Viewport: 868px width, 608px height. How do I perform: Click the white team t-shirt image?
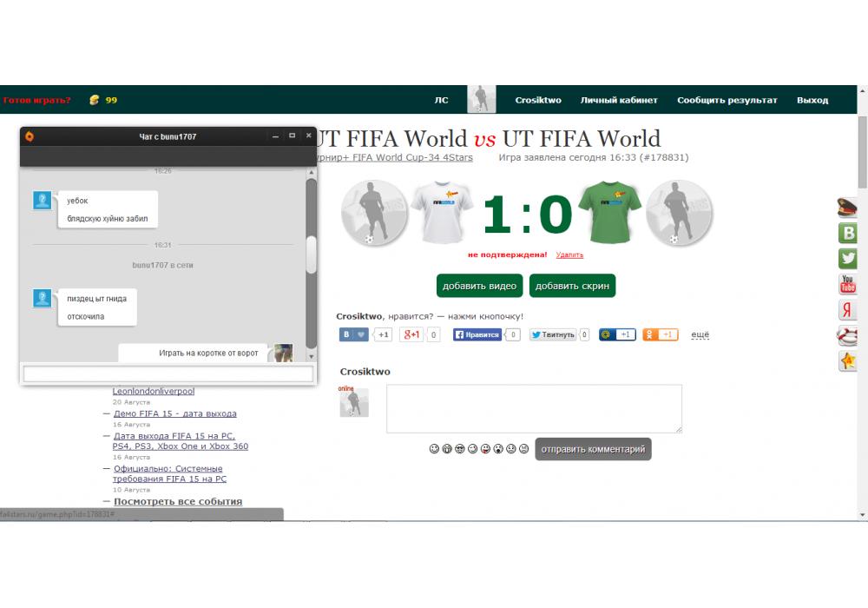443,212
